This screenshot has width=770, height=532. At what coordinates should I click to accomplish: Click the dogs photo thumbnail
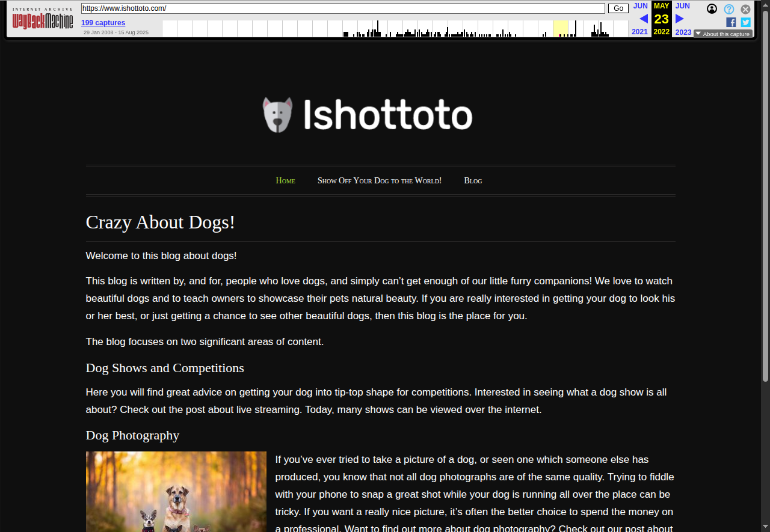point(176,491)
